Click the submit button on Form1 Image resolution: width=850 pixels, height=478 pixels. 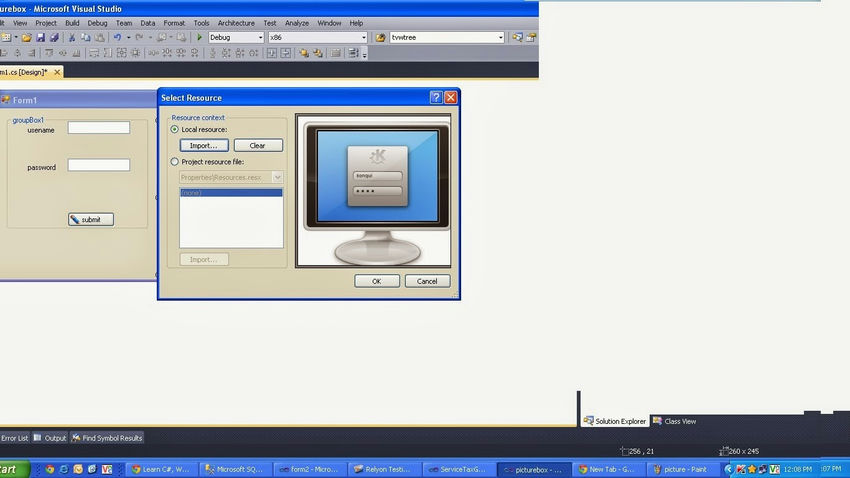coord(91,219)
